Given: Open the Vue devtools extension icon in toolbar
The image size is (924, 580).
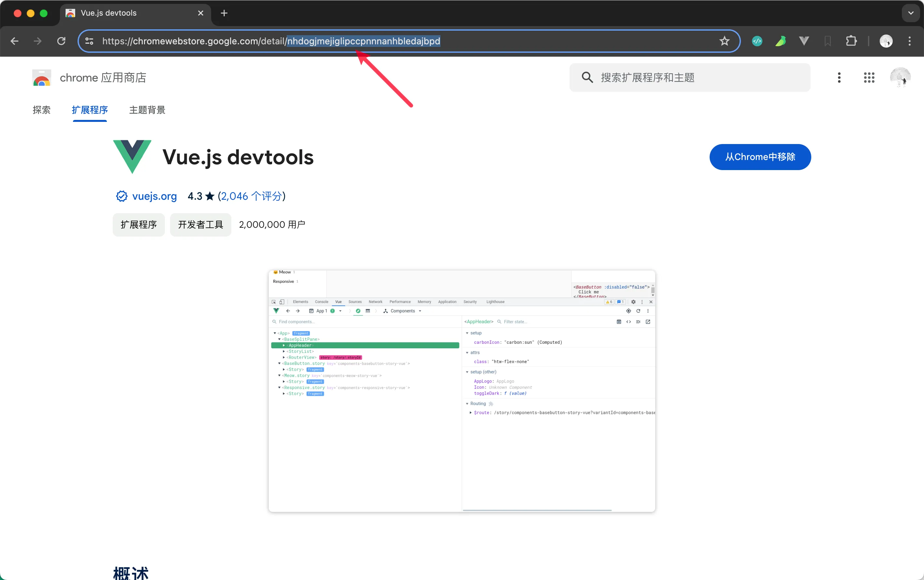Looking at the screenshot, I should (804, 41).
